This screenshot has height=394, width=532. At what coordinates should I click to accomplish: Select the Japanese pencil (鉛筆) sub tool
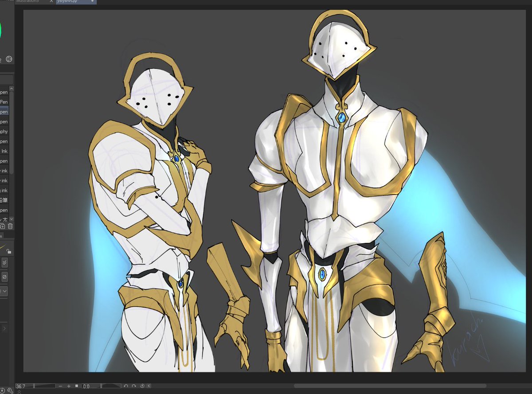pos(4,200)
